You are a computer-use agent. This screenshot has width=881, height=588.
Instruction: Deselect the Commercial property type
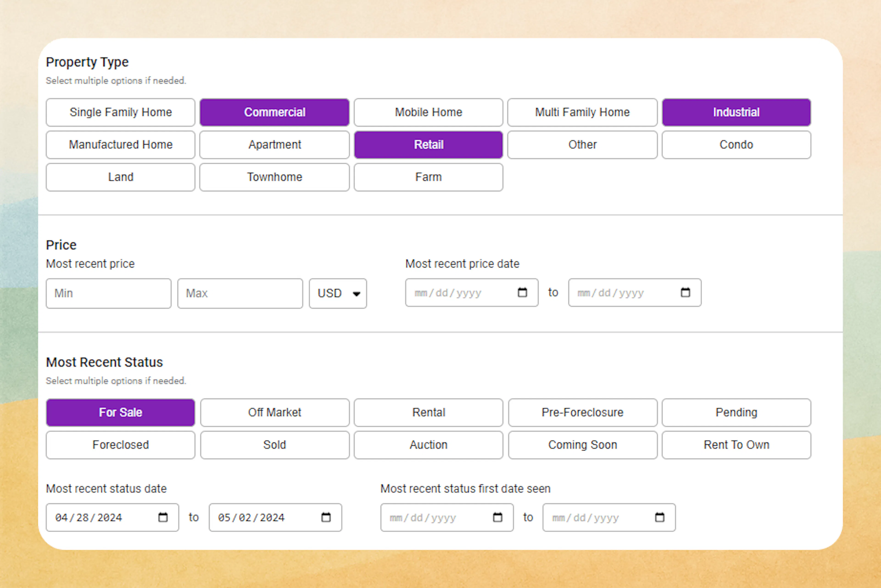tap(275, 112)
